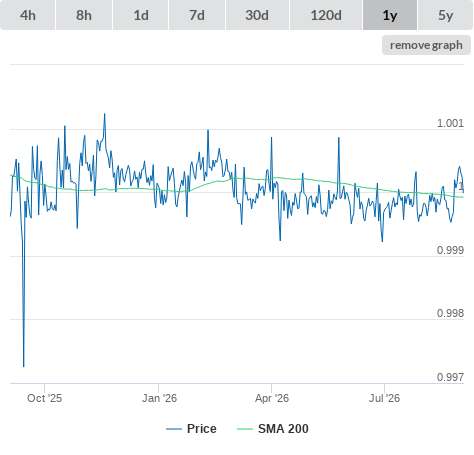Click the 0.999 y-axis gridline label
The height and width of the screenshot is (455, 474).
450,250
